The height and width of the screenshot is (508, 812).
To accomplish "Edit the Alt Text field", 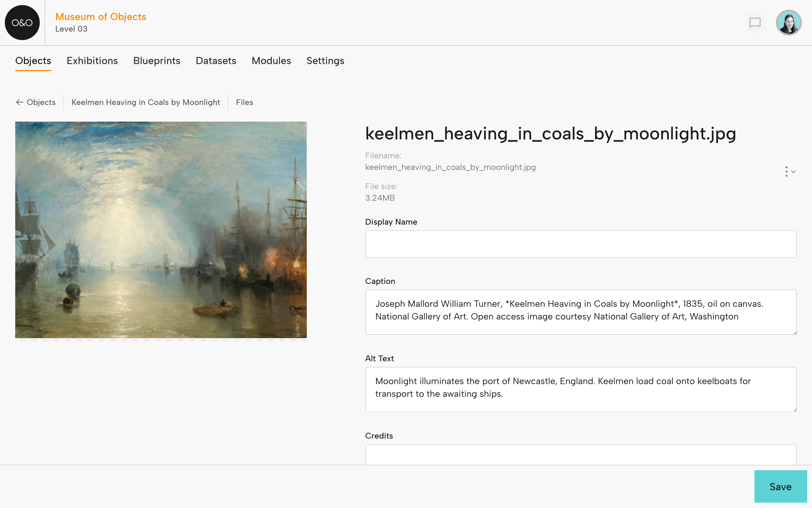I will click(581, 389).
